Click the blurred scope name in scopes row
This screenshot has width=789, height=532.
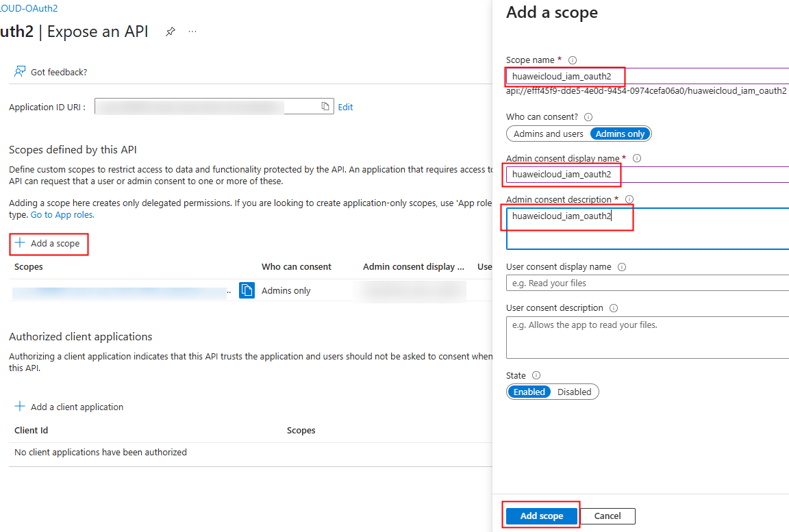[120, 292]
